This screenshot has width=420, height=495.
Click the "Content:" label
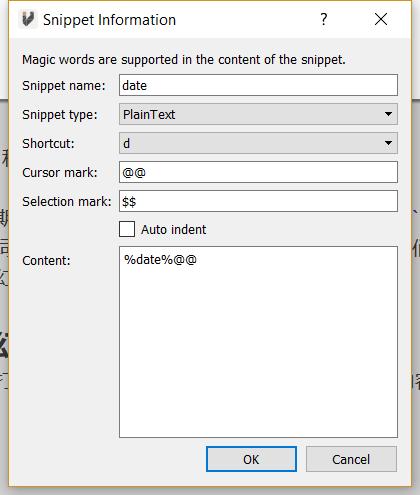46,261
